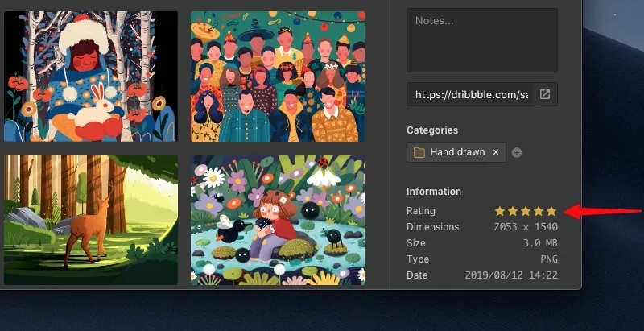Viewport: 644px width, 331px height.
Task: Click the Categories section heading
Action: coord(432,130)
